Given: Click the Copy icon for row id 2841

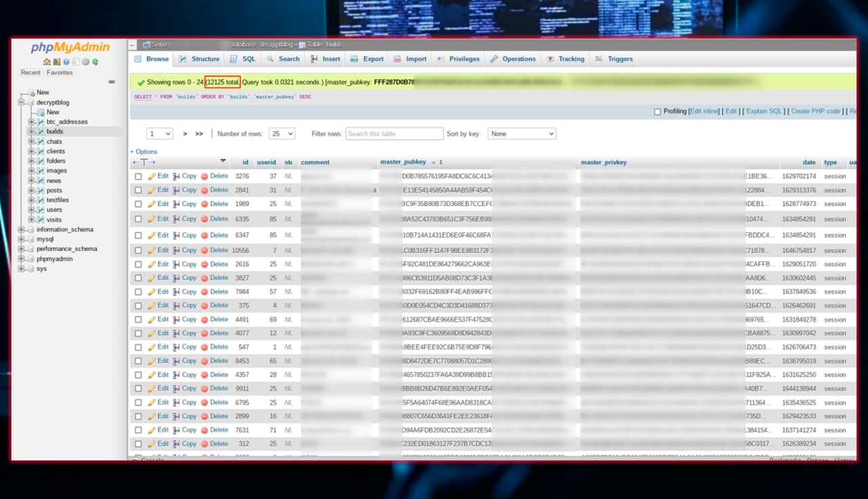Looking at the screenshot, I should tap(176, 191).
